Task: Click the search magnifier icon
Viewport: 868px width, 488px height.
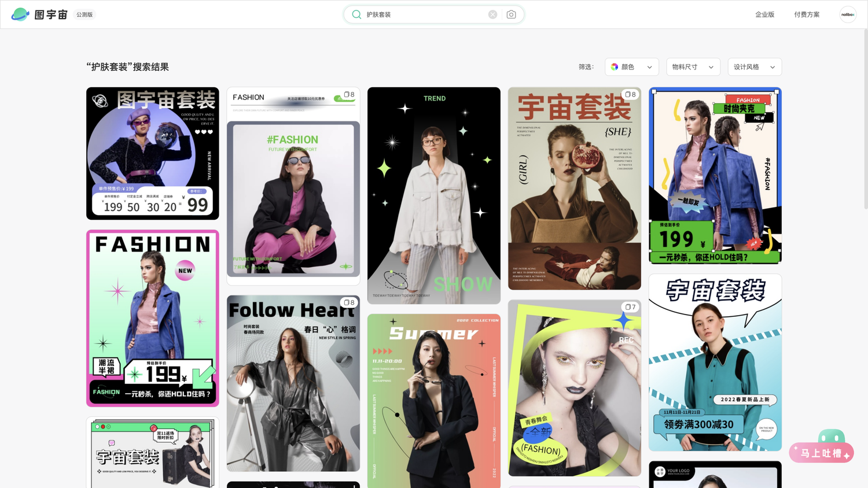Action: click(356, 14)
